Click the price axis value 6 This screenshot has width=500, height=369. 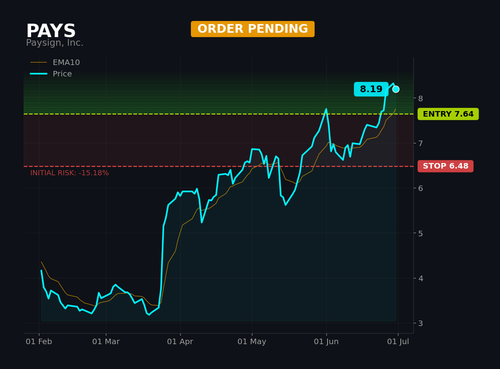click(x=420, y=188)
